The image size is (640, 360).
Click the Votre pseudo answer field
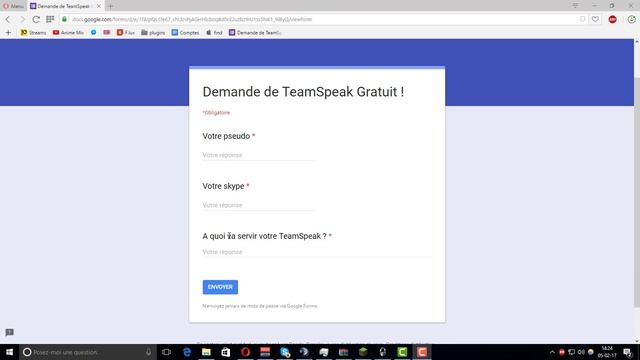(x=259, y=155)
